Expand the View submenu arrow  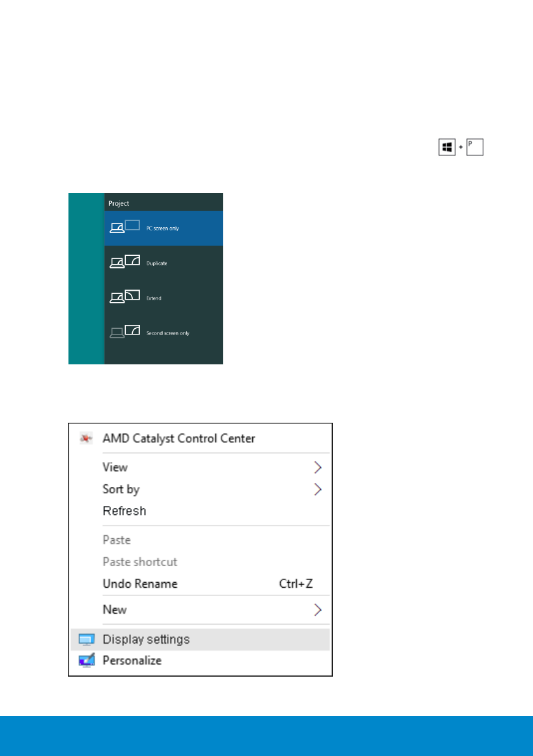(x=318, y=468)
